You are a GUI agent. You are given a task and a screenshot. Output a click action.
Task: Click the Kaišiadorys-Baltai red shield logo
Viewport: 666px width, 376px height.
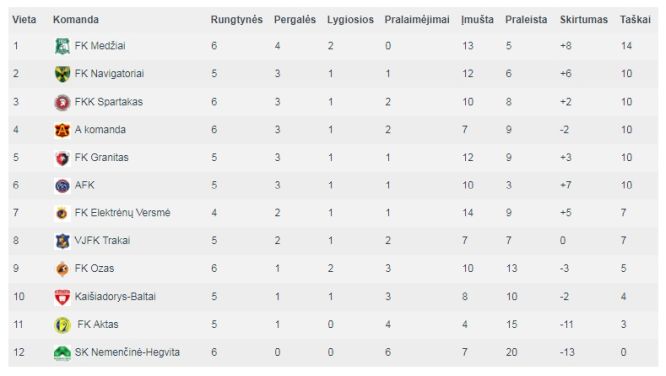(62, 297)
